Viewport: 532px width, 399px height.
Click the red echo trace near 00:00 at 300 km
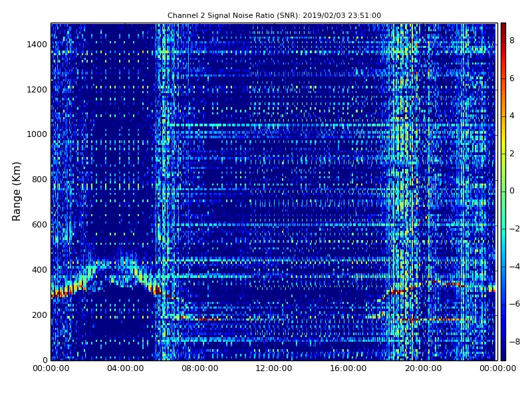61,294
